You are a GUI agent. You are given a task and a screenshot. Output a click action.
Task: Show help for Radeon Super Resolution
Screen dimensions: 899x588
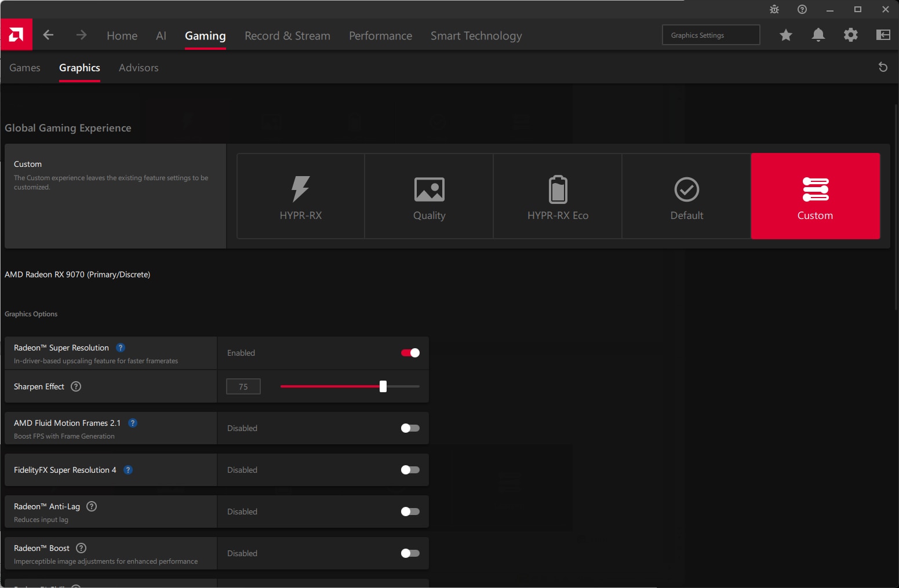pos(121,348)
